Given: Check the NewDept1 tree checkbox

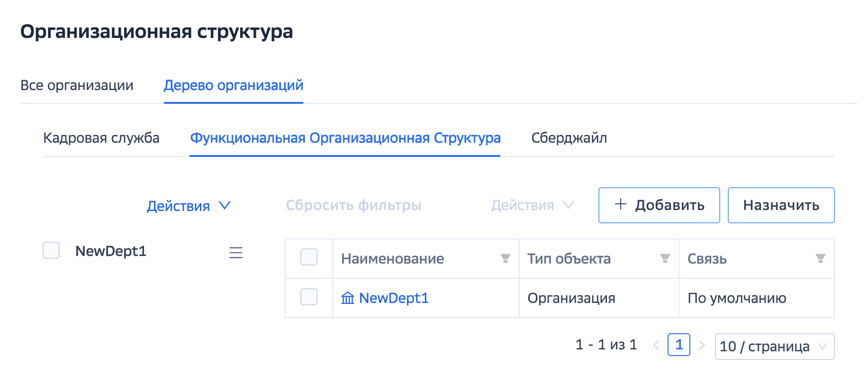Looking at the screenshot, I should [51, 250].
